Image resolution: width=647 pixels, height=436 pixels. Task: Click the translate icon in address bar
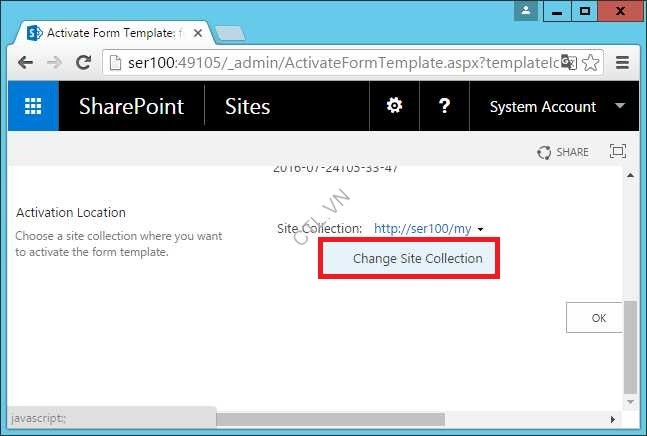point(568,62)
